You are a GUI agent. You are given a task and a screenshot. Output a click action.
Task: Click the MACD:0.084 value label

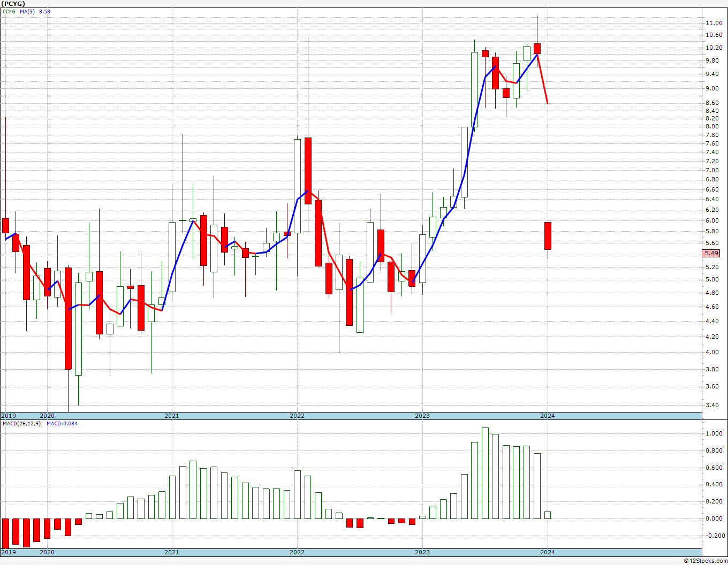(62, 423)
